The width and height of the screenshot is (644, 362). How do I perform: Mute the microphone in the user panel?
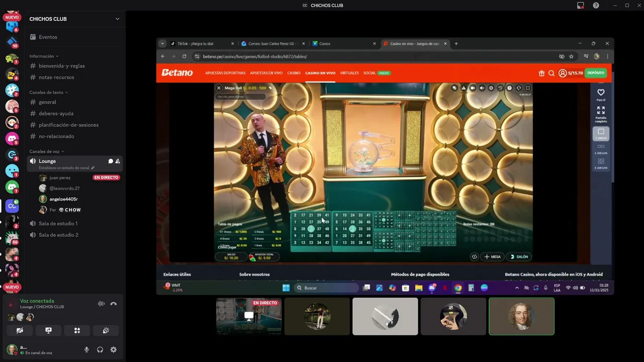[87, 349]
